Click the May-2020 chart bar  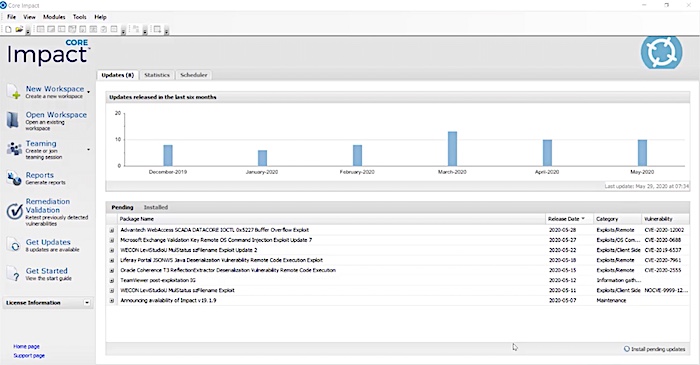(642, 153)
